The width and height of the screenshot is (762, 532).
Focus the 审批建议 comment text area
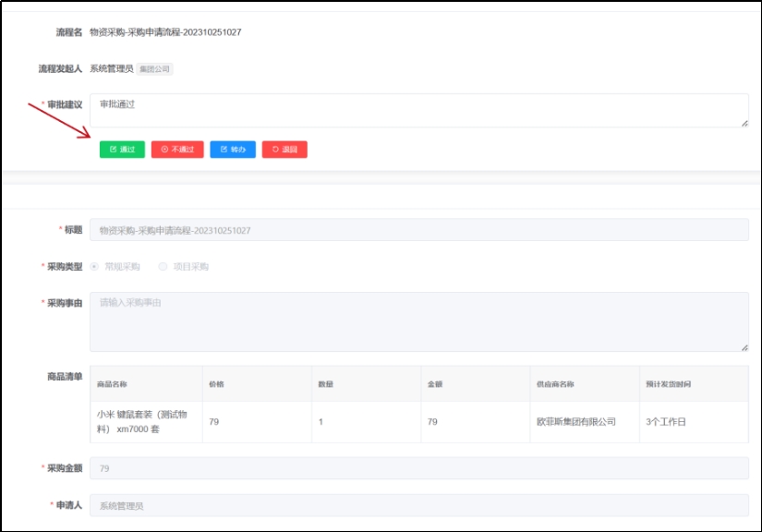pyautogui.click(x=417, y=110)
